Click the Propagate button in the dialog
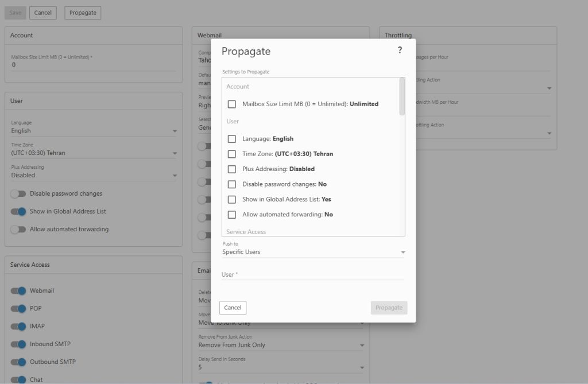588x384 pixels. (x=389, y=308)
